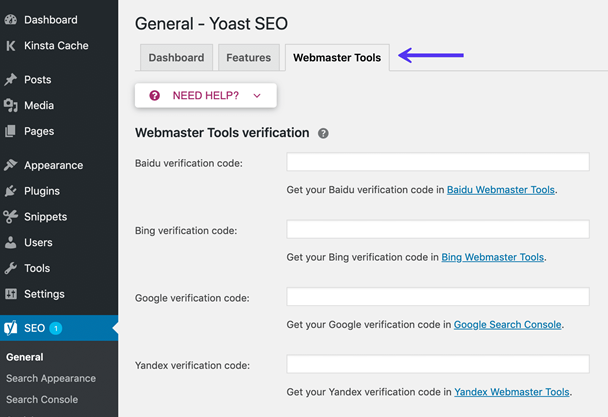The height and width of the screenshot is (417, 608).
Task: Click the Yandex verification code input
Action: pos(437,364)
